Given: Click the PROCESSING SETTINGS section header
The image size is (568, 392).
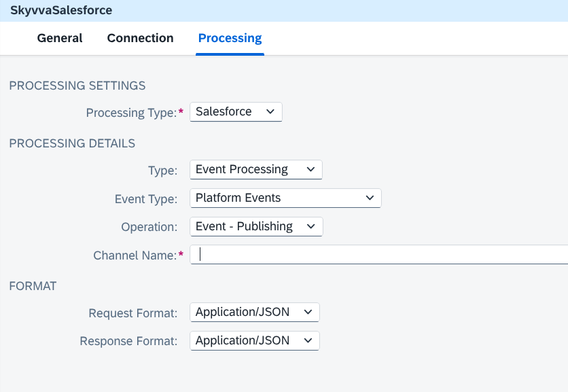Looking at the screenshot, I should (x=77, y=86).
